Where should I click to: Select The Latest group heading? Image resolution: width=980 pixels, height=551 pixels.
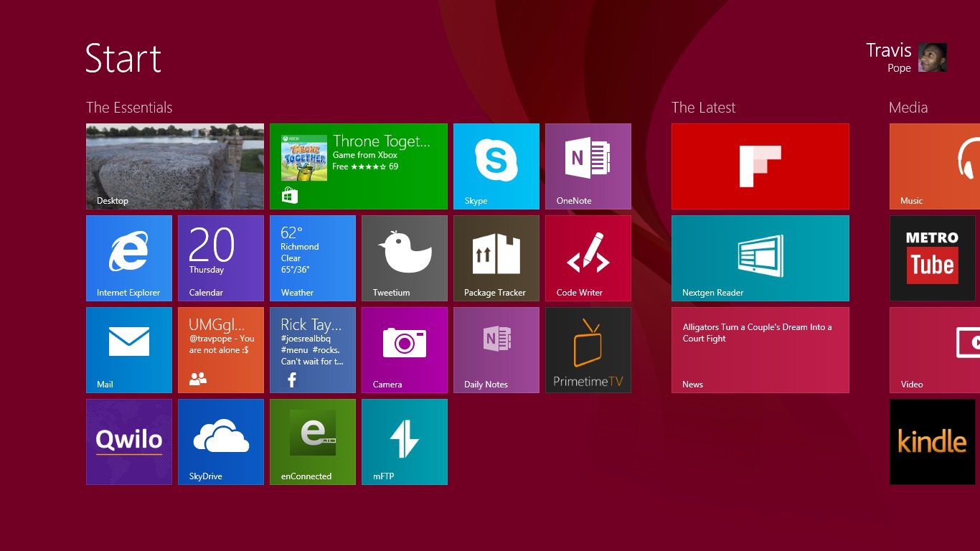point(703,108)
